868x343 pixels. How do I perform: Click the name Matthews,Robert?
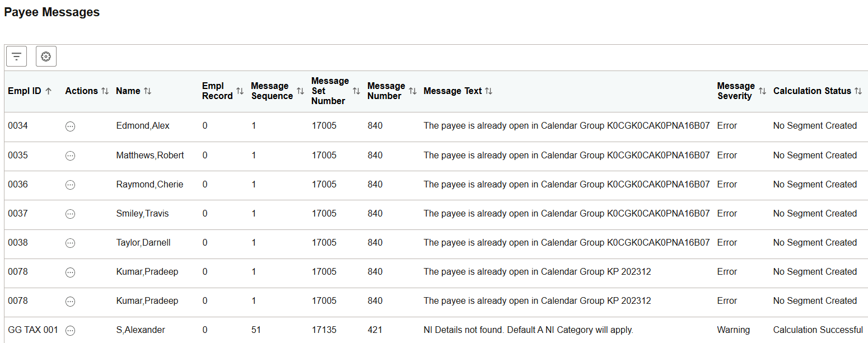150,155
